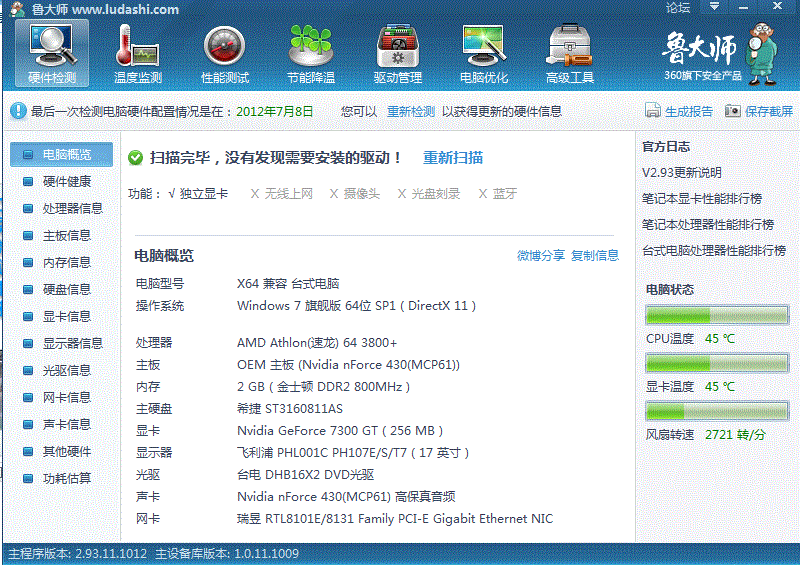The height and width of the screenshot is (565, 800).
Task: Click 重新检测 to re-detect hardware
Action: tap(411, 111)
